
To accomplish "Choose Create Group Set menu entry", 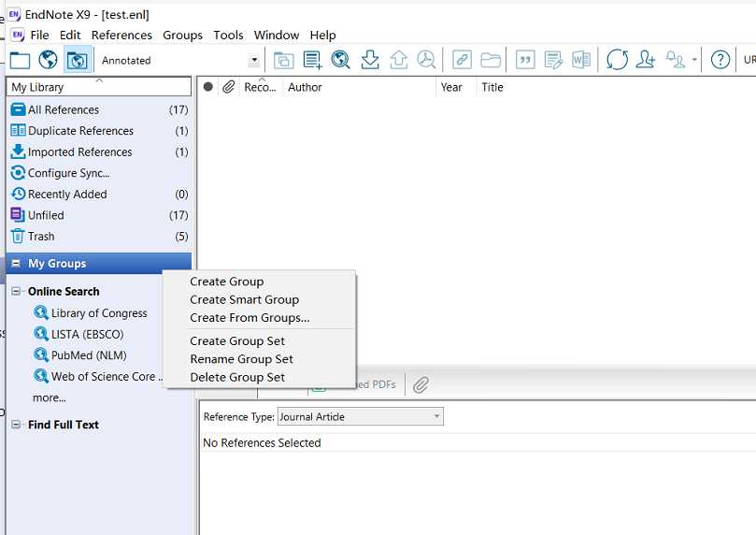I will point(260,341).
